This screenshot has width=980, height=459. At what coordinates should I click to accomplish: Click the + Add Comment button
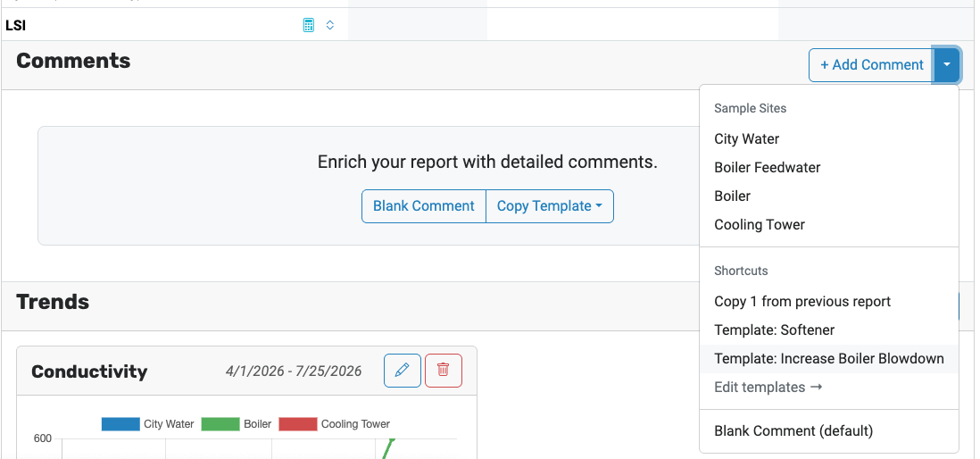[x=871, y=65]
